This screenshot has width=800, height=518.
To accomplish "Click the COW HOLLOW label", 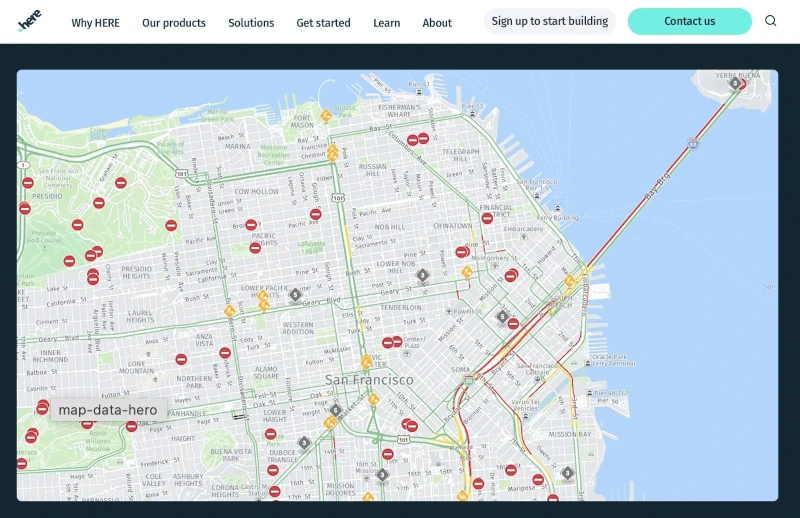I will coord(257,192).
